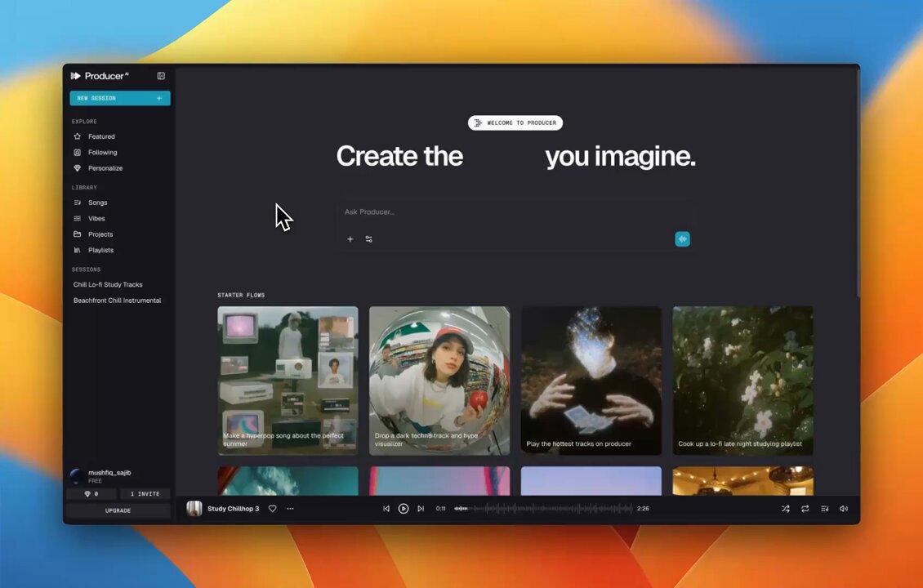Click the Study Chillhop 3 album art
Screen dimensions: 923x588
pos(194,509)
